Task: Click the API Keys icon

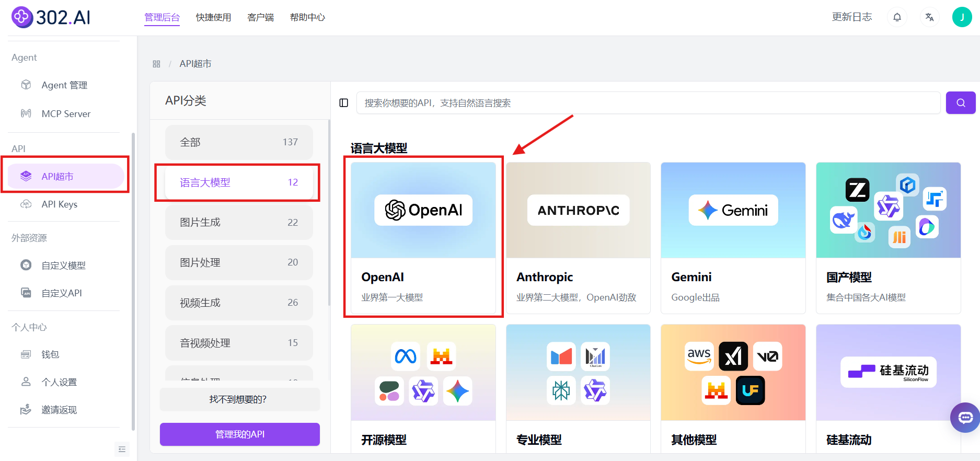Action: [x=26, y=204]
